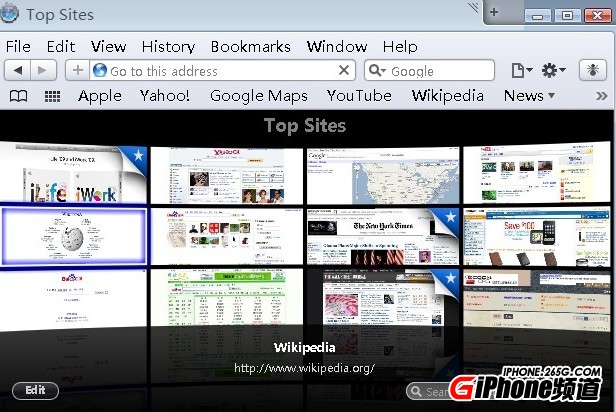616x412 pixels.
Task: Open the Google Maps thumbnail
Action: pyautogui.click(x=383, y=176)
